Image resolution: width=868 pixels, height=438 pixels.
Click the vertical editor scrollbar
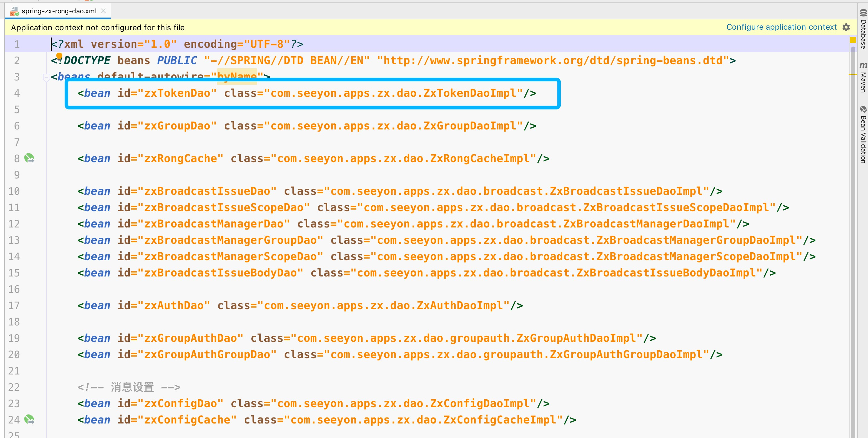[853, 236]
